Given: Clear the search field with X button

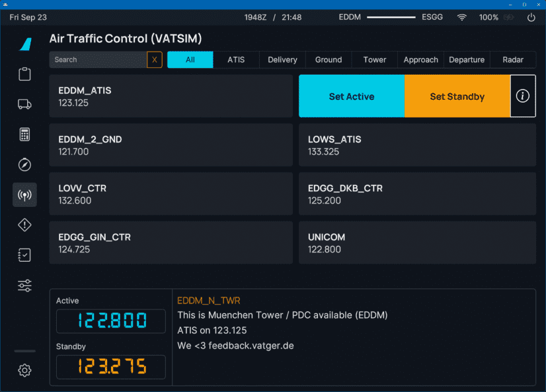Looking at the screenshot, I should pyautogui.click(x=155, y=59).
